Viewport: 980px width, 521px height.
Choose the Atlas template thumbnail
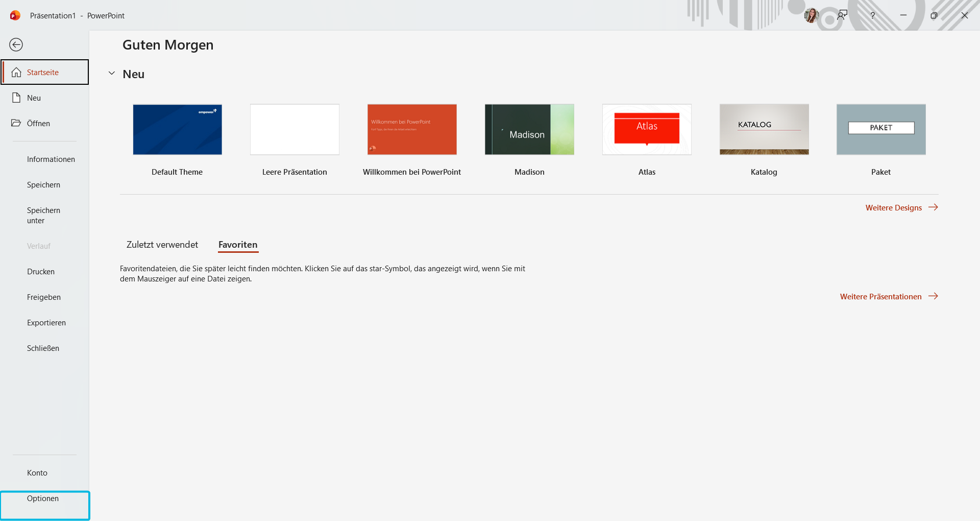click(647, 130)
